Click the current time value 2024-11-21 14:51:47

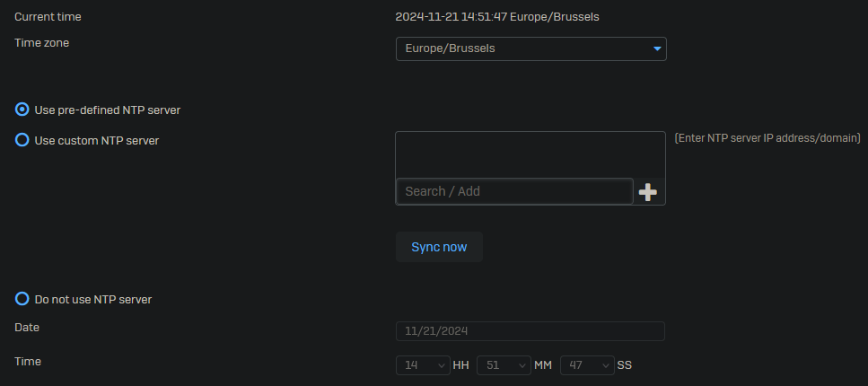click(497, 16)
